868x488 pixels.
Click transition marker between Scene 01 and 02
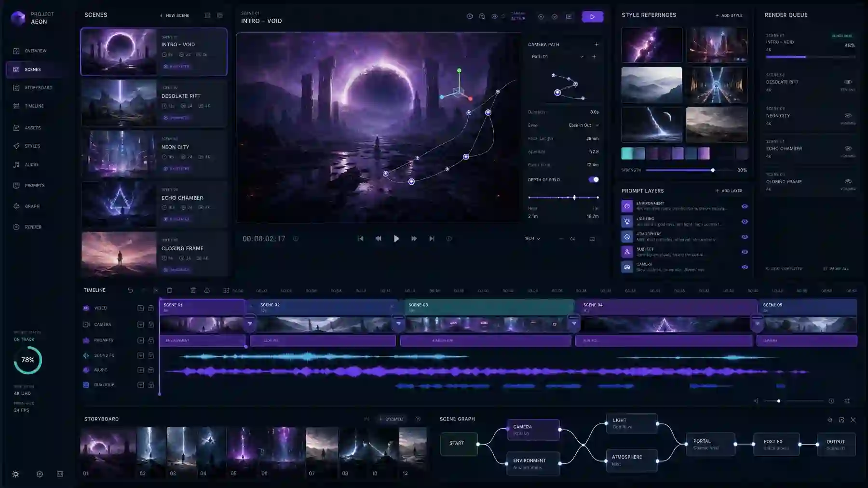(x=250, y=324)
